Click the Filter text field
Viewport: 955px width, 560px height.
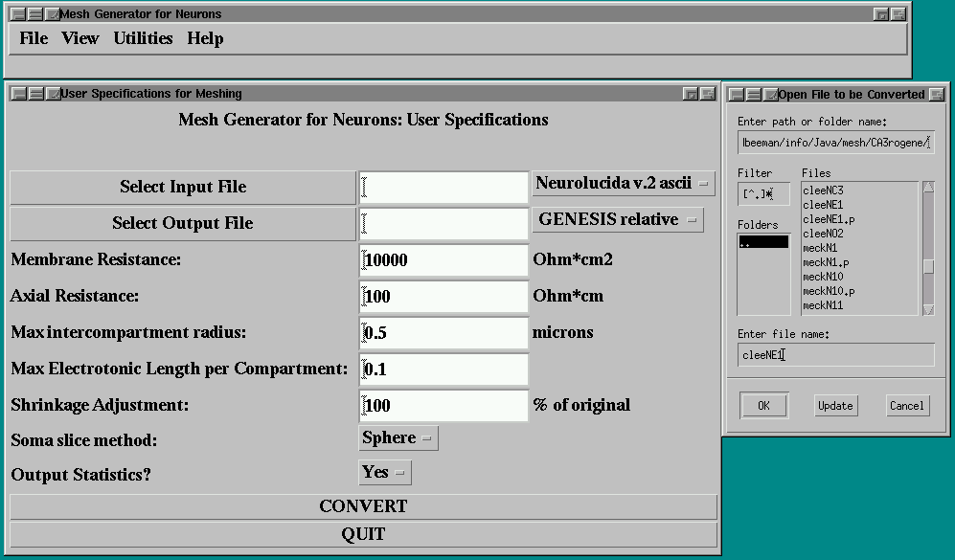763,194
